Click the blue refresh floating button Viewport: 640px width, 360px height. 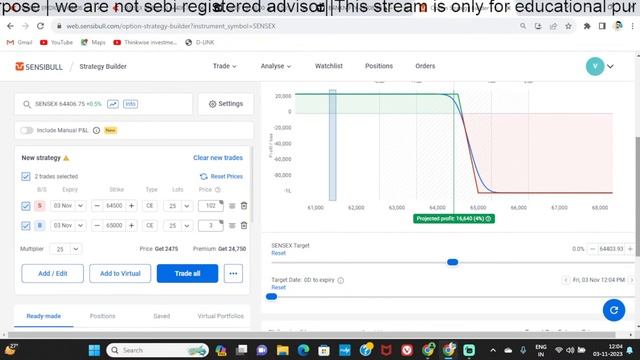pyautogui.click(x=614, y=310)
